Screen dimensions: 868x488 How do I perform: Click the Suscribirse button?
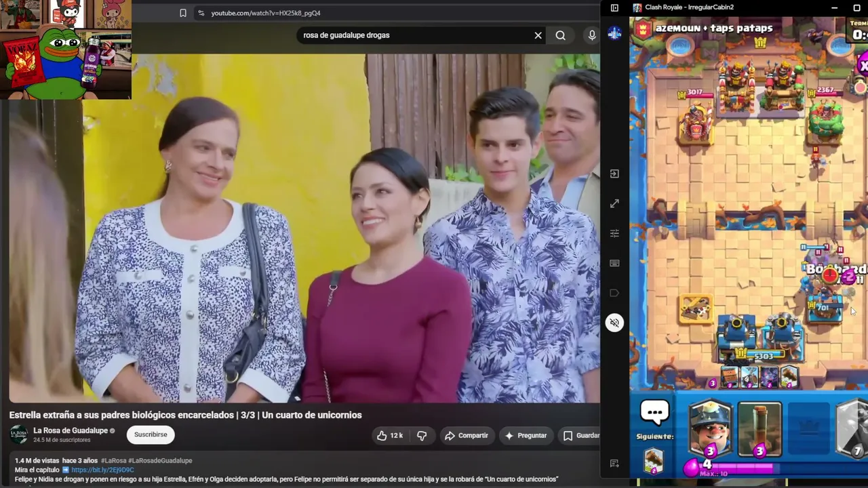tap(151, 434)
